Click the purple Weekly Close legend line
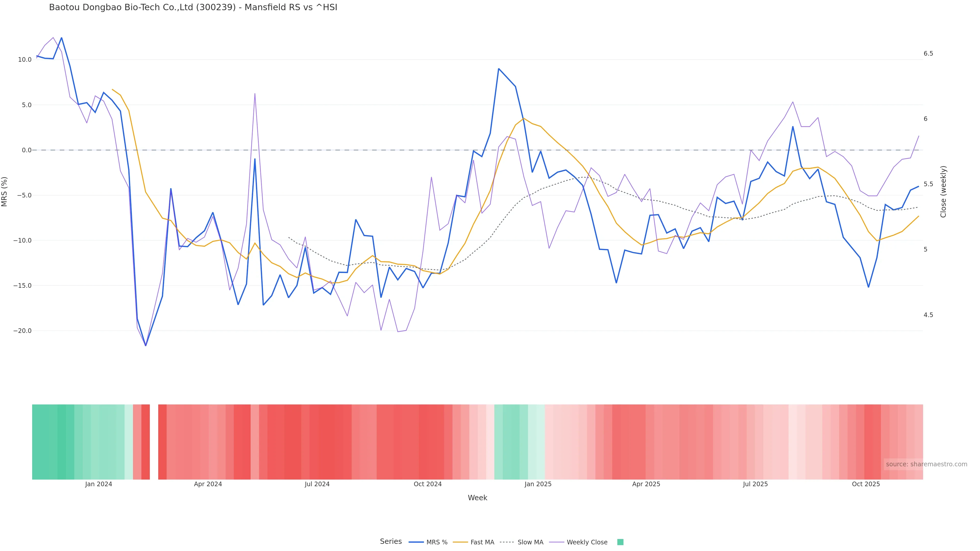The width and height of the screenshot is (980, 551). [x=557, y=542]
